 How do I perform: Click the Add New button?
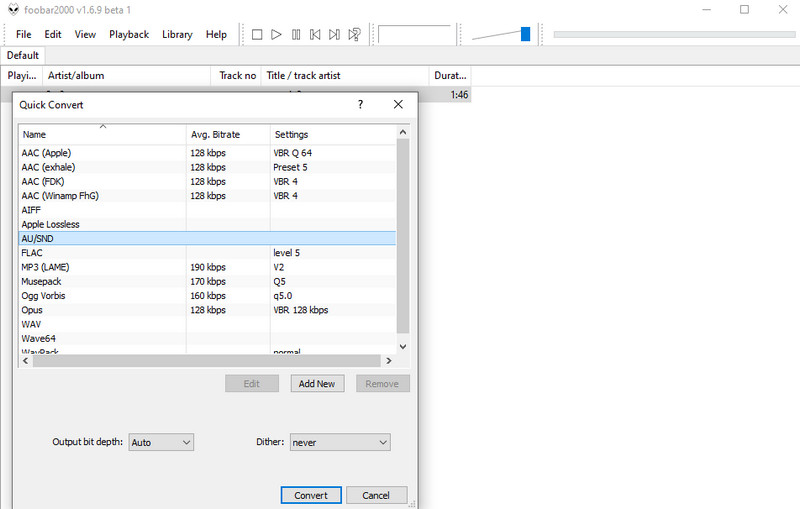[x=317, y=384]
